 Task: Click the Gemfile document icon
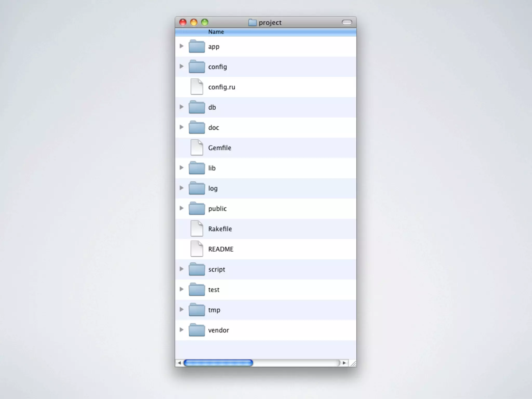tap(197, 148)
